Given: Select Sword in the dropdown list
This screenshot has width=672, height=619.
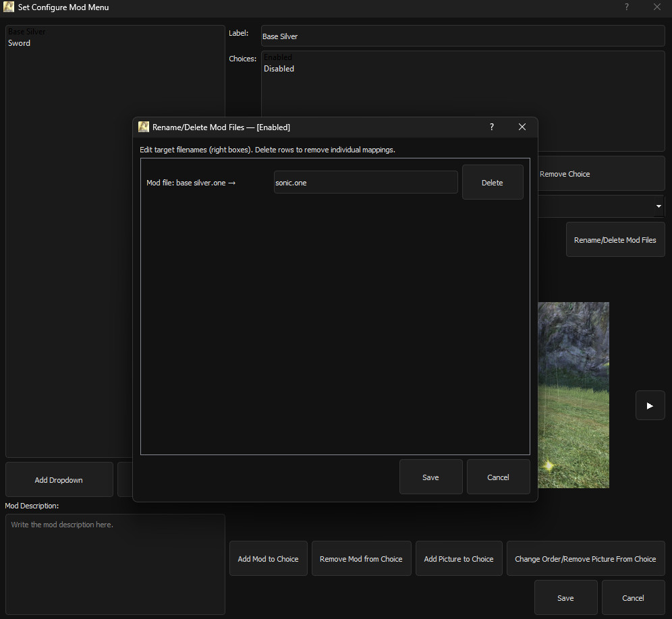Looking at the screenshot, I should pos(20,43).
